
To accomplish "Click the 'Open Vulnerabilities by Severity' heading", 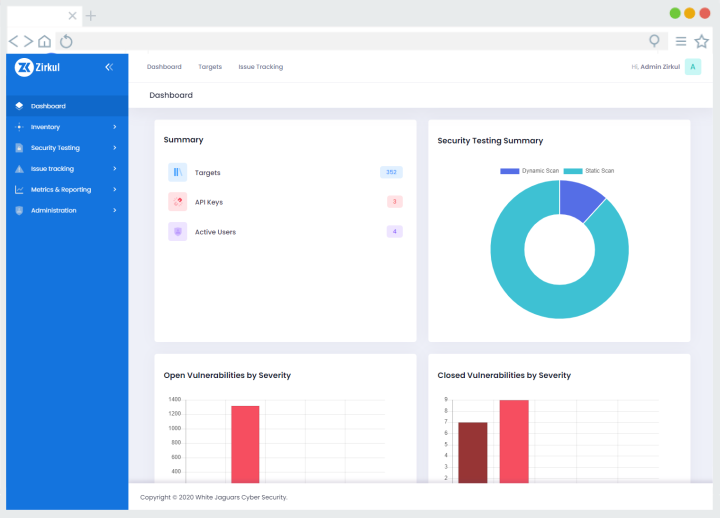I will click(227, 375).
